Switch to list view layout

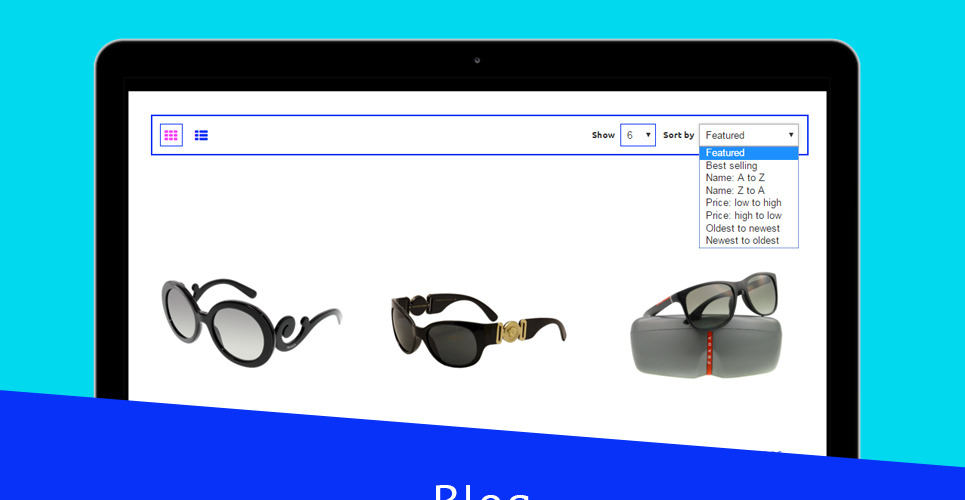click(x=201, y=135)
